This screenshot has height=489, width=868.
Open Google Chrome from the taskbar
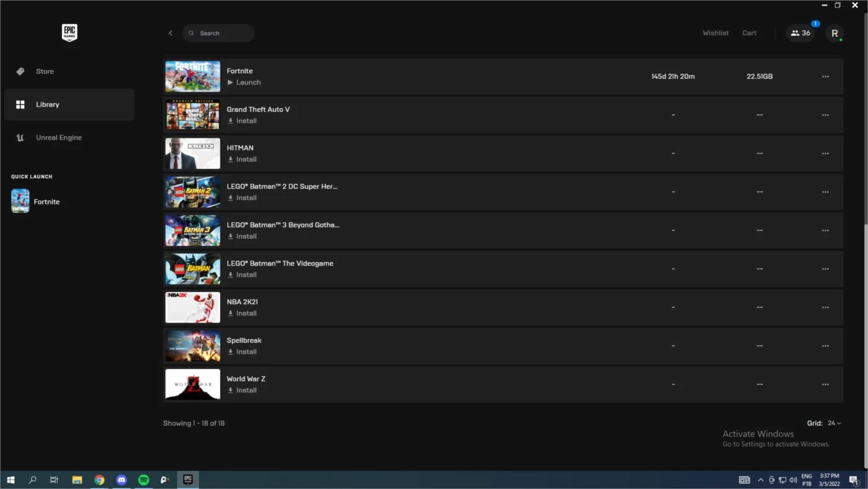pyautogui.click(x=99, y=480)
